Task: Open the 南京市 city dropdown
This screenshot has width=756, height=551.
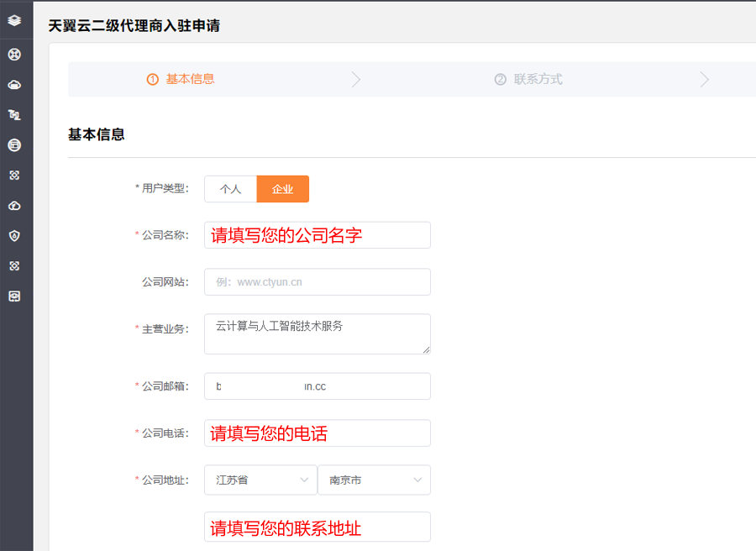Action: click(374, 480)
